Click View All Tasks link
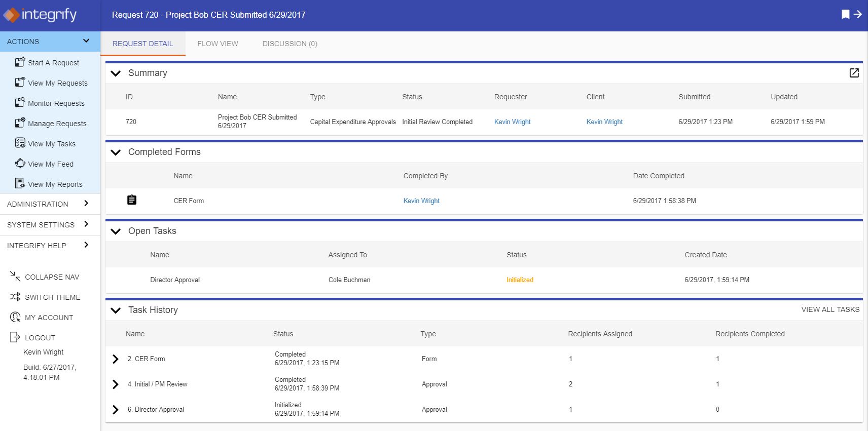The height and width of the screenshot is (431, 868). 830,309
